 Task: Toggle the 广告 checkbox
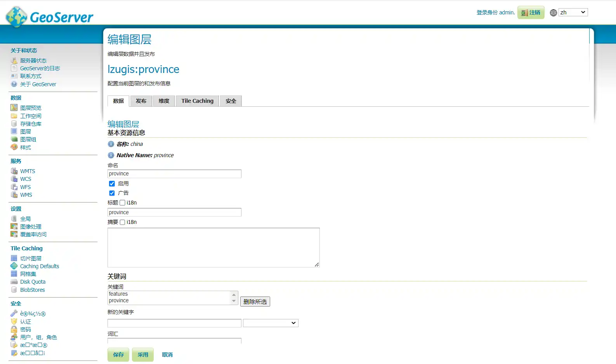tap(112, 193)
